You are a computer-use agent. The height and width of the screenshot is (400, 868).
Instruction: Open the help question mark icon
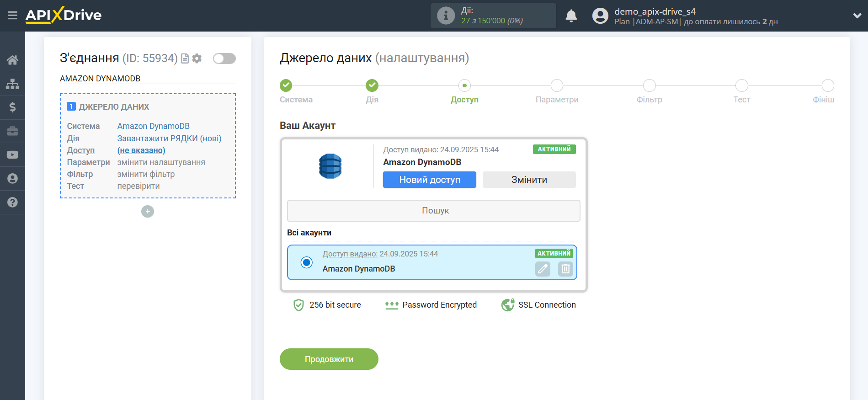12,202
